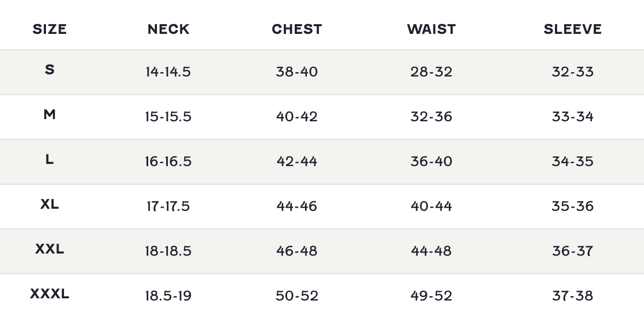Viewport: 644px width, 318px height.
Task: Click the SLEEVE column header
Action: point(572,29)
